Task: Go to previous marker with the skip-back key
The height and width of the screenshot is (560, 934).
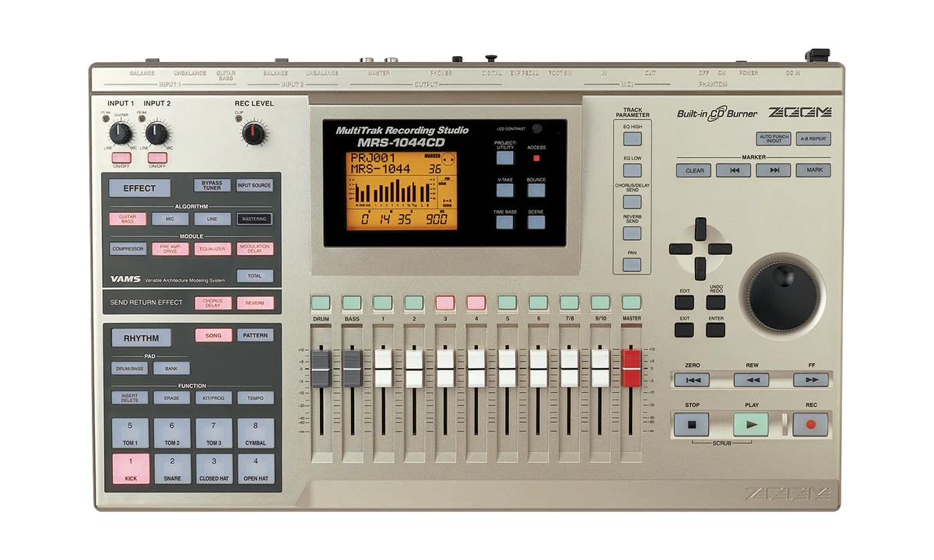Action: [x=734, y=170]
